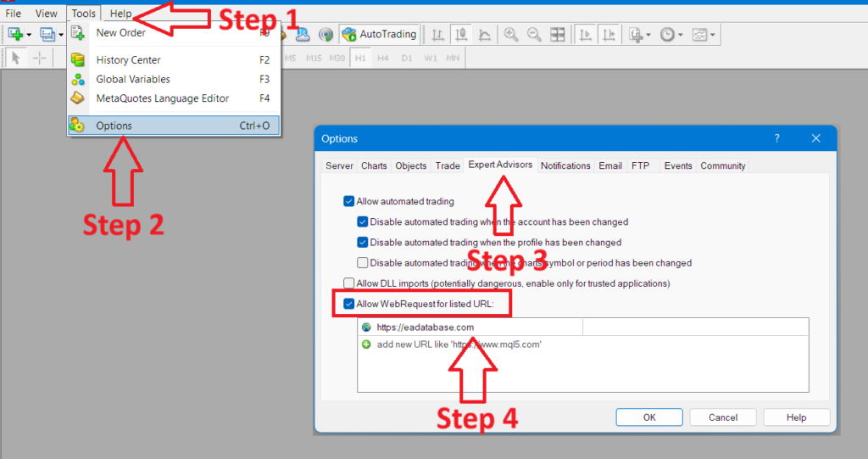Choose Options in Tools menu
The height and width of the screenshot is (459, 868).
(174, 126)
